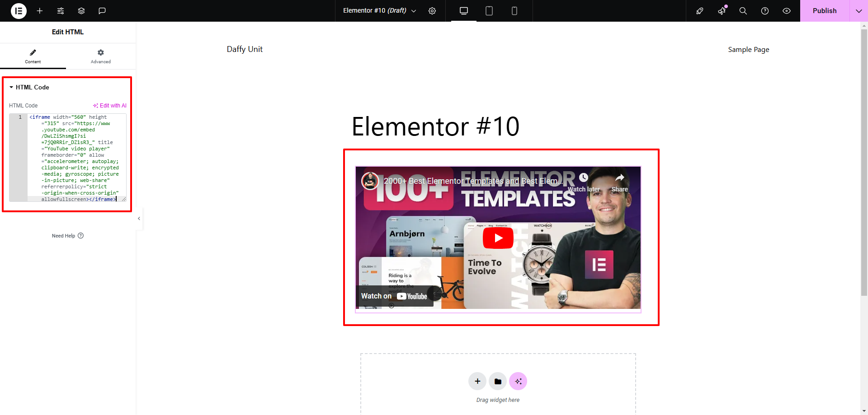
Task: Collapse the editor side panel
Action: 139,219
